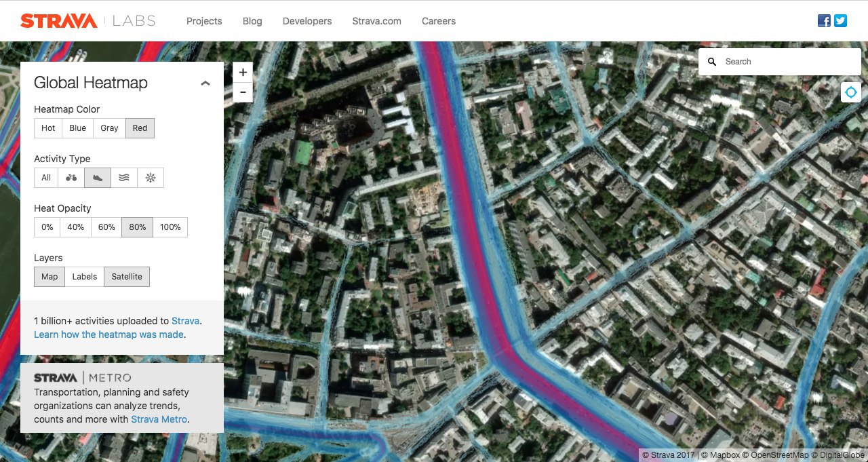Zoom out with the minus button
Viewport: 868px width, 462px height.
pyautogui.click(x=243, y=92)
